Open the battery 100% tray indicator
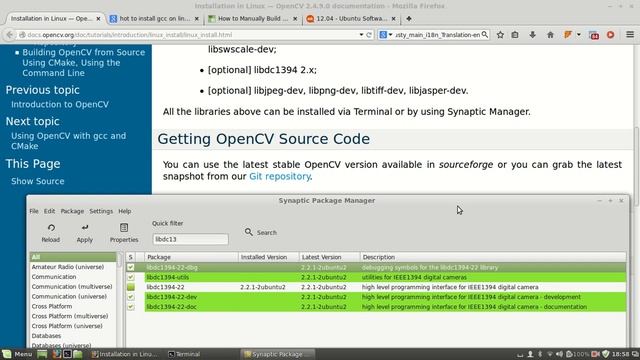640x360 pixels. (578, 354)
